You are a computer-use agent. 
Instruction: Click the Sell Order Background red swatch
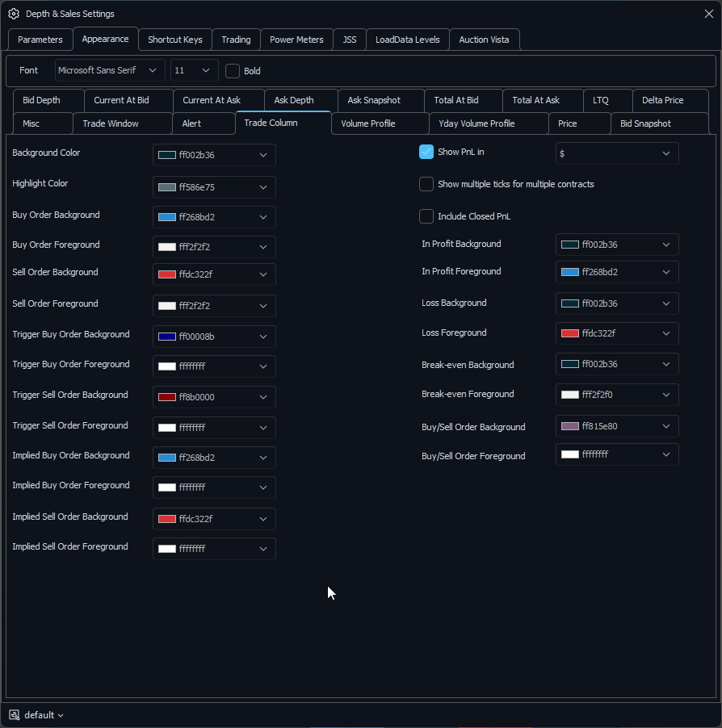[x=167, y=274]
